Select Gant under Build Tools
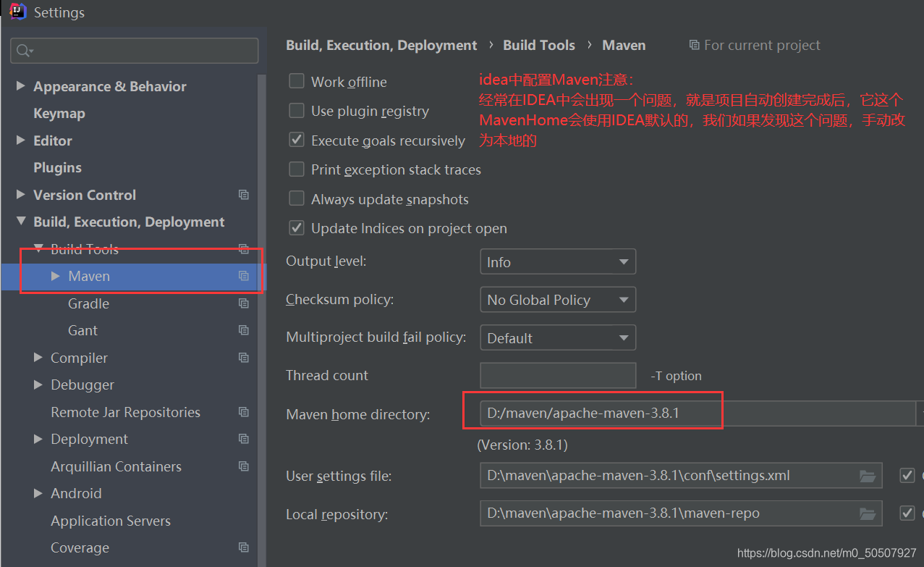Viewport: 924px width, 567px height. click(x=82, y=330)
